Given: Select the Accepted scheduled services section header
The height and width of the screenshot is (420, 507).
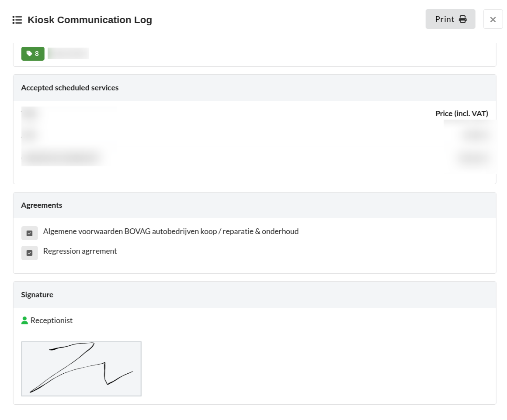Looking at the screenshot, I should point(70,88).
